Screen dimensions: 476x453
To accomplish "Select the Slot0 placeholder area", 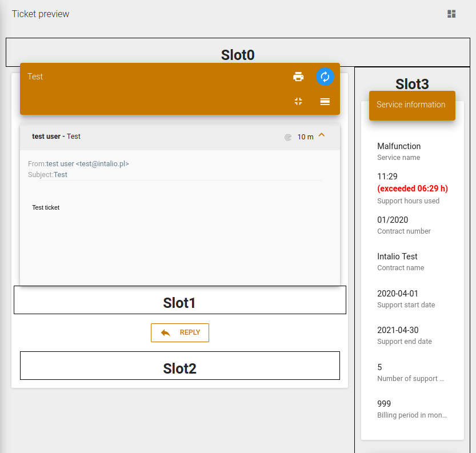I will pyautogui.click(x=238, y=52).
